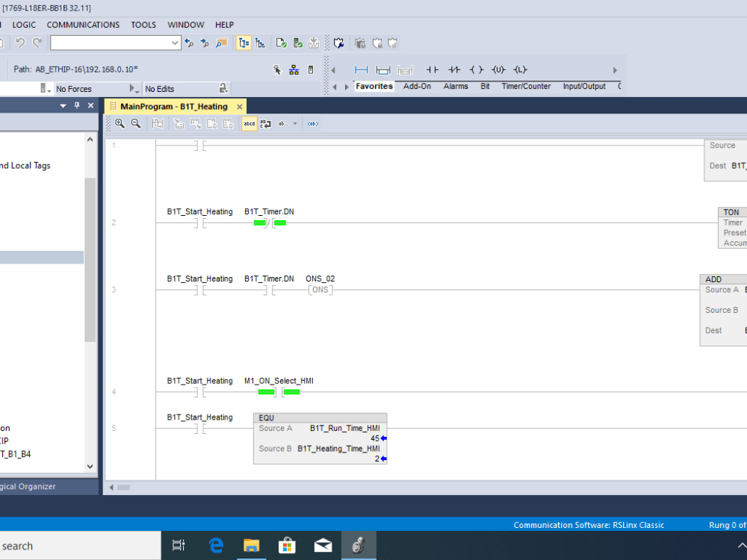Open the TOOLS menu

click(x=143, y=25)
